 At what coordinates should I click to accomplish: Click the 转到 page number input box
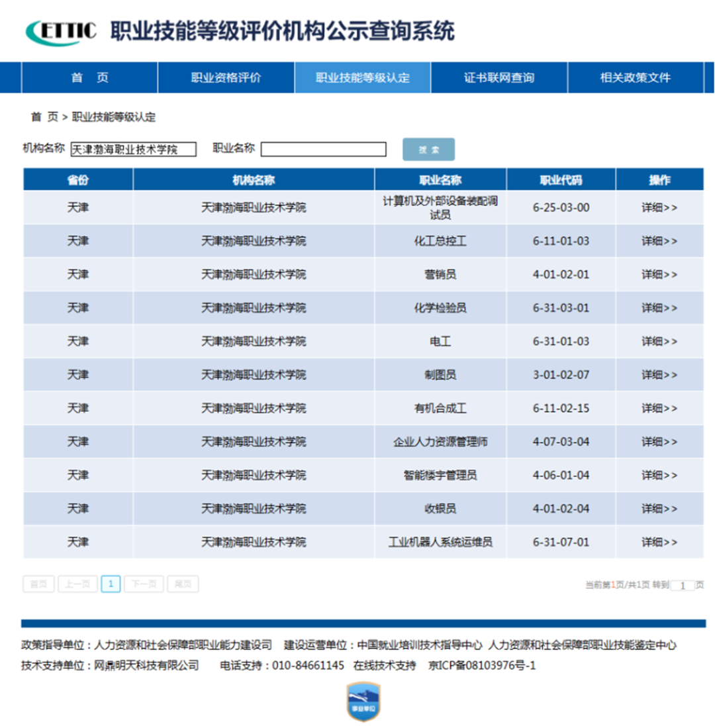pyautogui.click(x=683, y=586)
